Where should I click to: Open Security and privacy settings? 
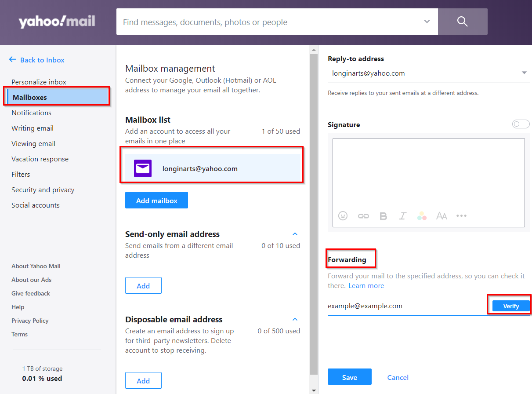(43, 190)
